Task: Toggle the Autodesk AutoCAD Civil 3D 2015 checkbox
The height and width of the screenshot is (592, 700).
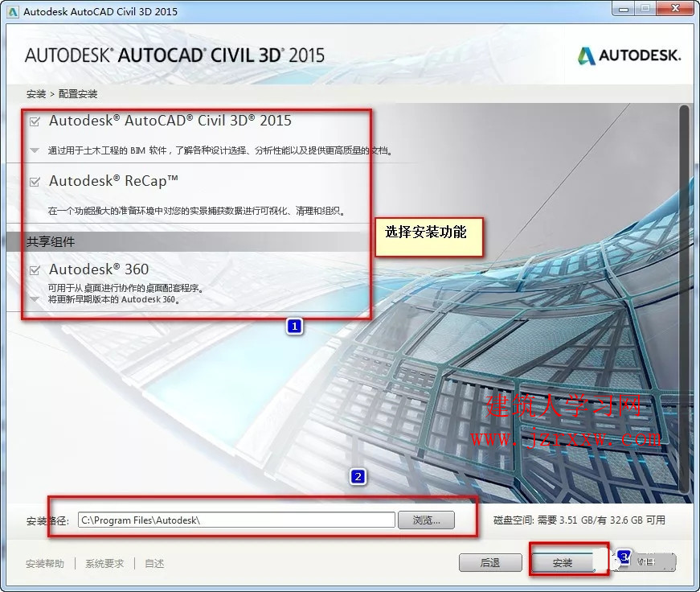Action: pos(35,121)
